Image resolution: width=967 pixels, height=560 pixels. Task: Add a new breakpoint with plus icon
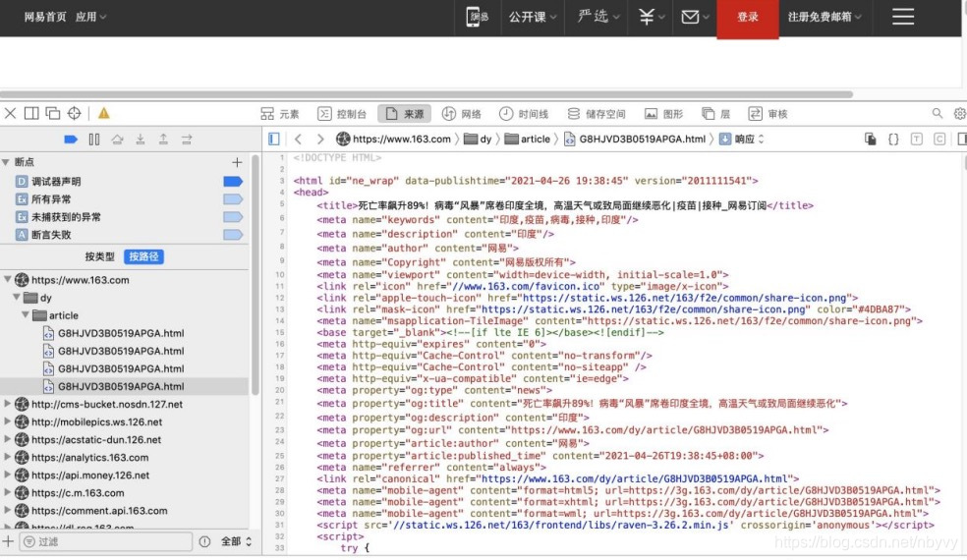[x=237, y=162]
